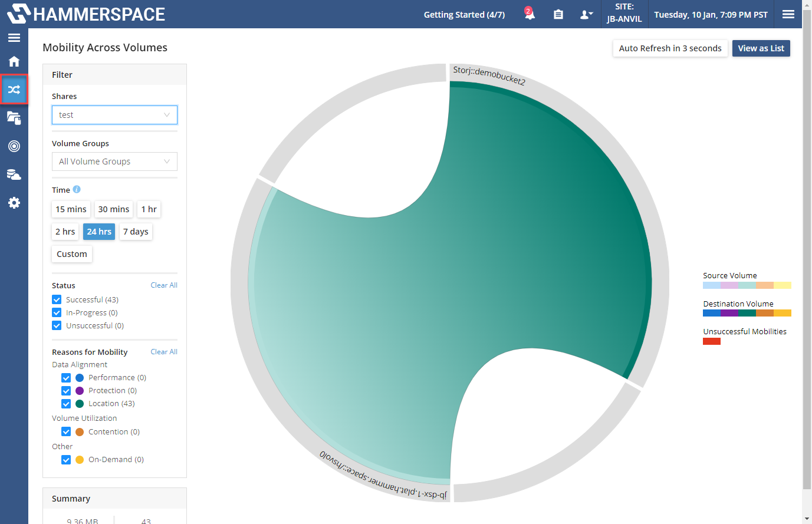
Task: Click the Hammerspace logo
Action: (86, 14)
